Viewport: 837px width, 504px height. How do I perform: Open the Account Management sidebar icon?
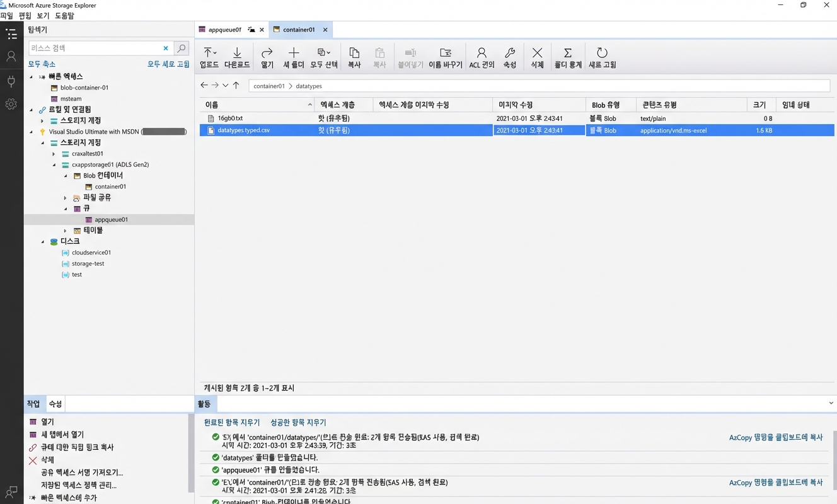(11, 57)
